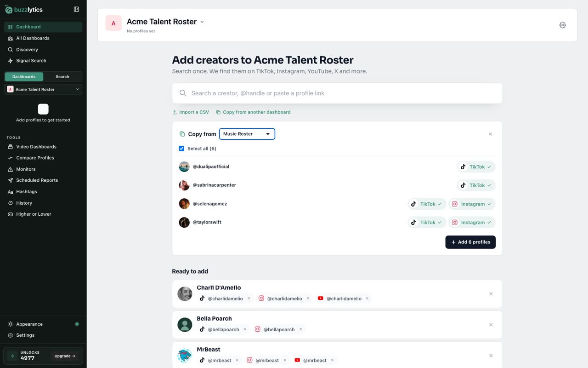Toggle selenagomez Instagram selection
The width and height of the screenshot is (588, 368).
[472, 204]
